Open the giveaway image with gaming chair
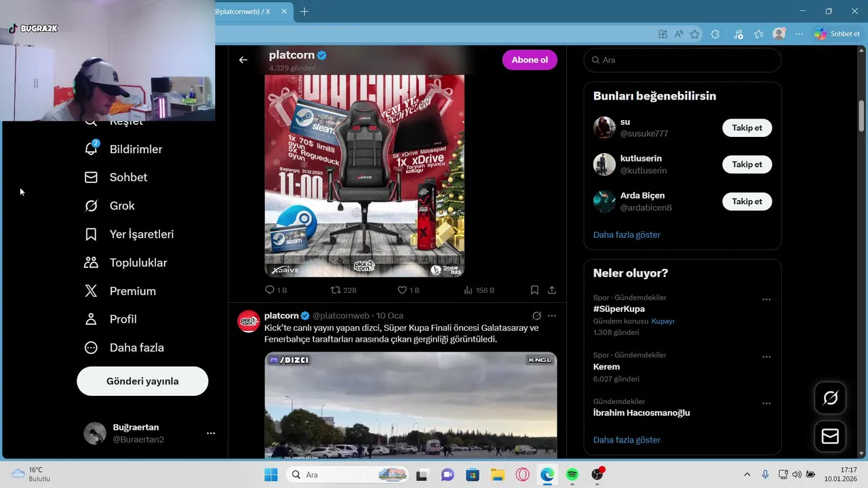 [x=364, y=176]
